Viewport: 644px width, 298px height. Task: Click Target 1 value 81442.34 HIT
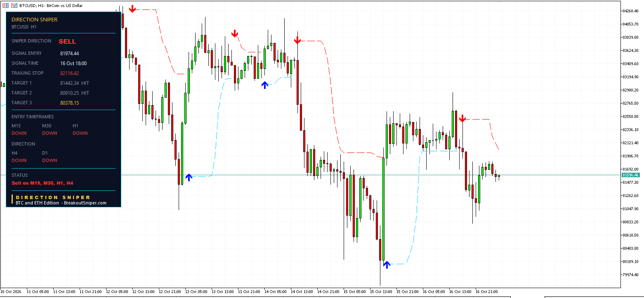click(x=75, y=83)
